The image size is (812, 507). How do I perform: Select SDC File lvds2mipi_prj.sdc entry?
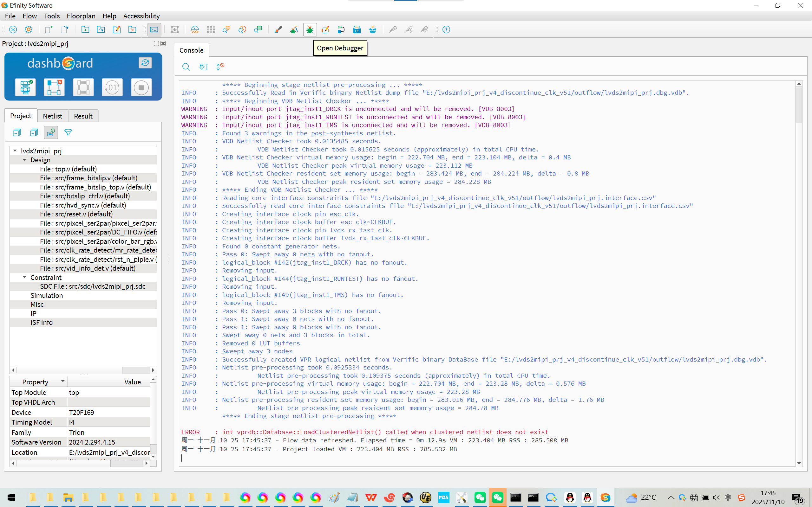coord(92,286)
